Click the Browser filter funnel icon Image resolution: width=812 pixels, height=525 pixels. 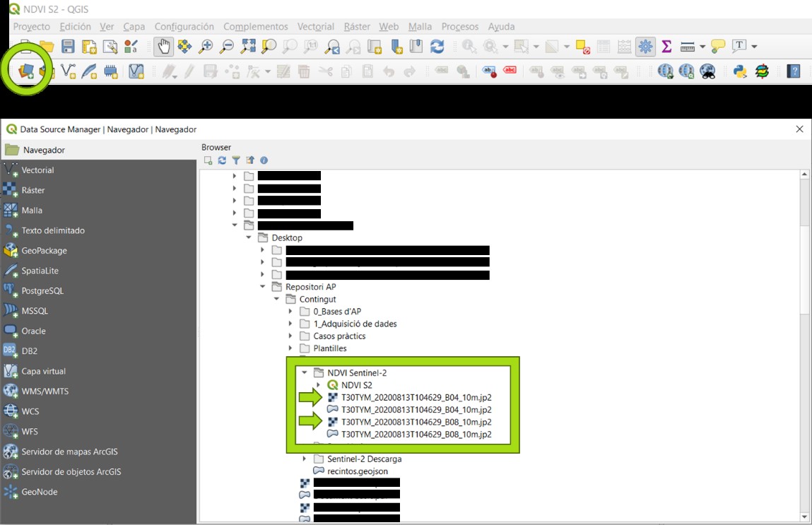click(236, 160)
